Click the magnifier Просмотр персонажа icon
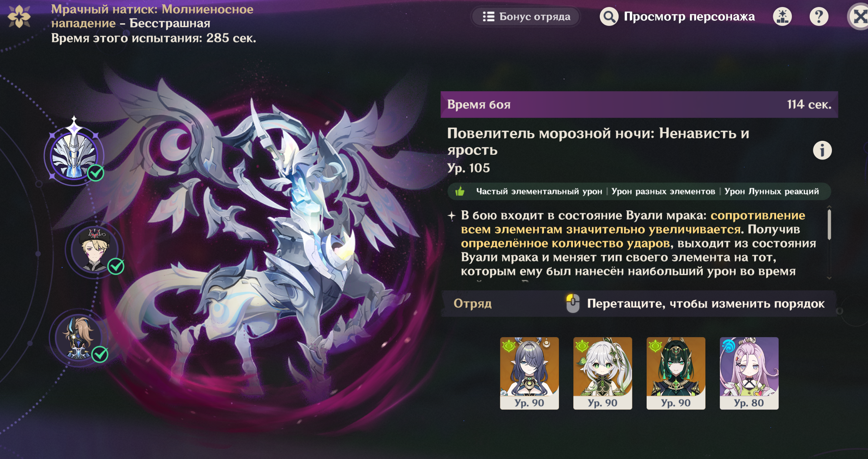Viewport: 868px width, 459px height. [609, 16]
